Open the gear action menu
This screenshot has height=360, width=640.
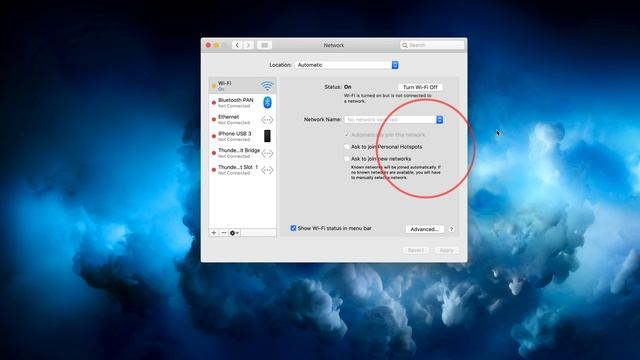click(x=234, y=233)
